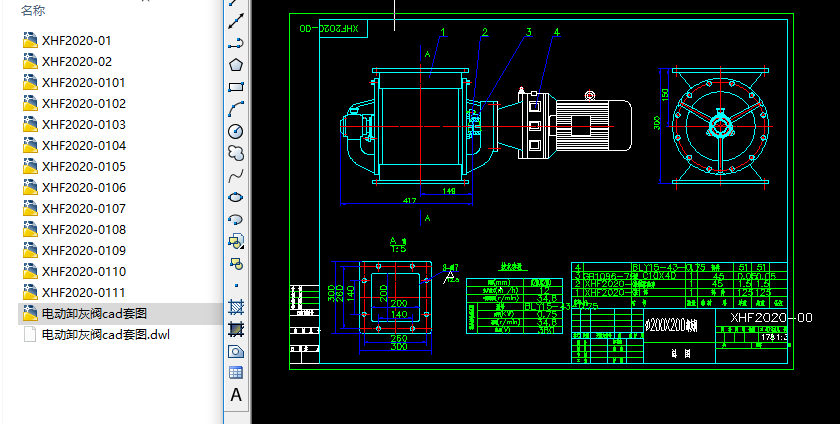
Task: Select the Polyline draw tool
Action: (x=236, y=42)
